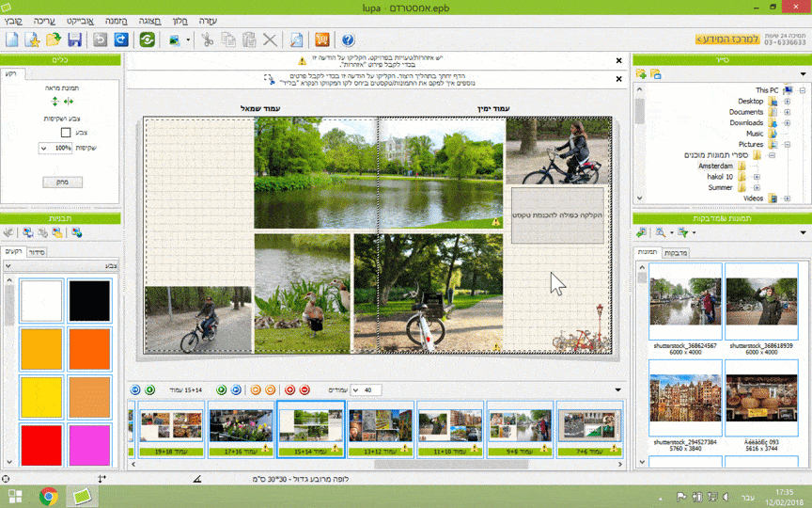Click the green refresh sync icon
812x508 pixels.
pos(147,40)
